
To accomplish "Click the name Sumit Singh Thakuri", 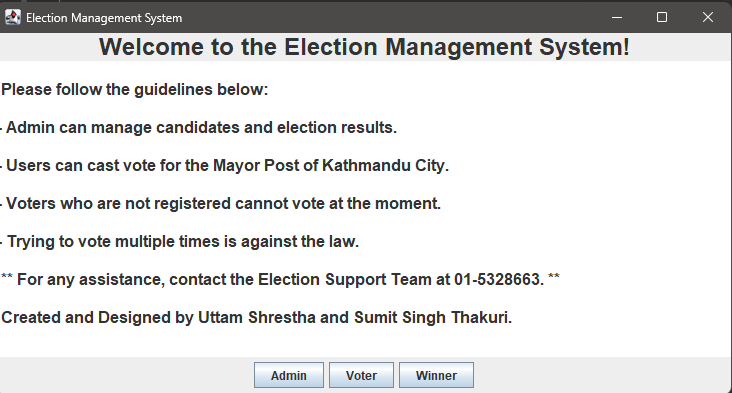I will (433, 317).
